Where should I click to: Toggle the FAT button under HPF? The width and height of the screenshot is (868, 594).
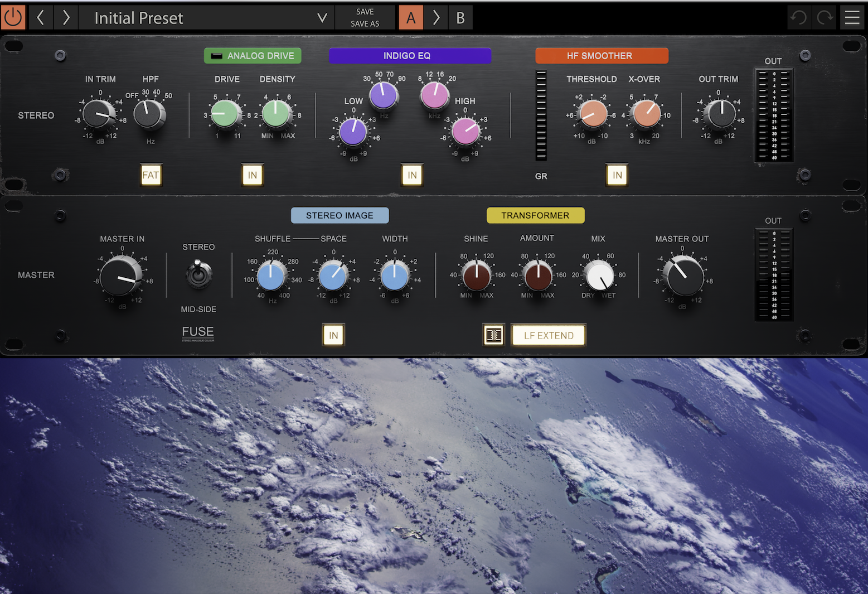(x=151, y=175)
